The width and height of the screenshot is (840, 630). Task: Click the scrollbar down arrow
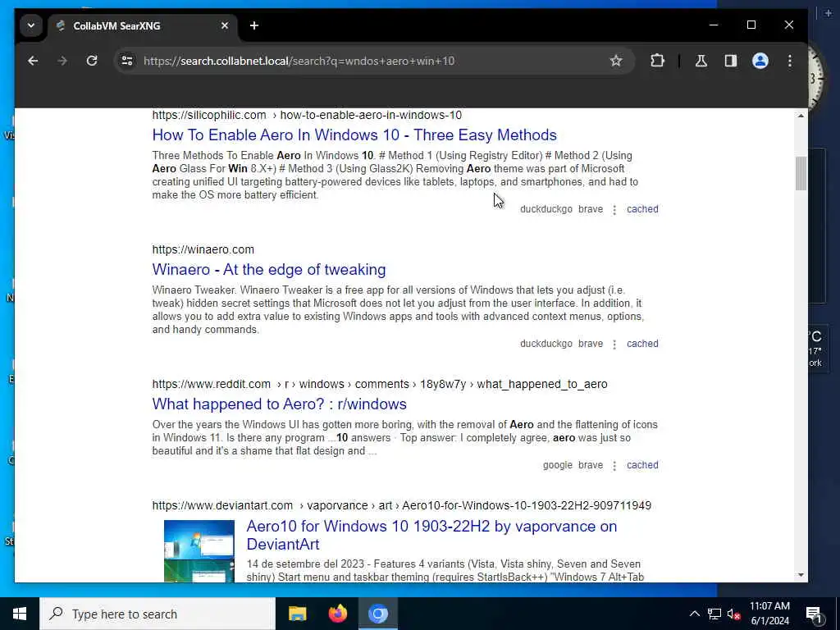pyautogui.click(x=801, y=575)
